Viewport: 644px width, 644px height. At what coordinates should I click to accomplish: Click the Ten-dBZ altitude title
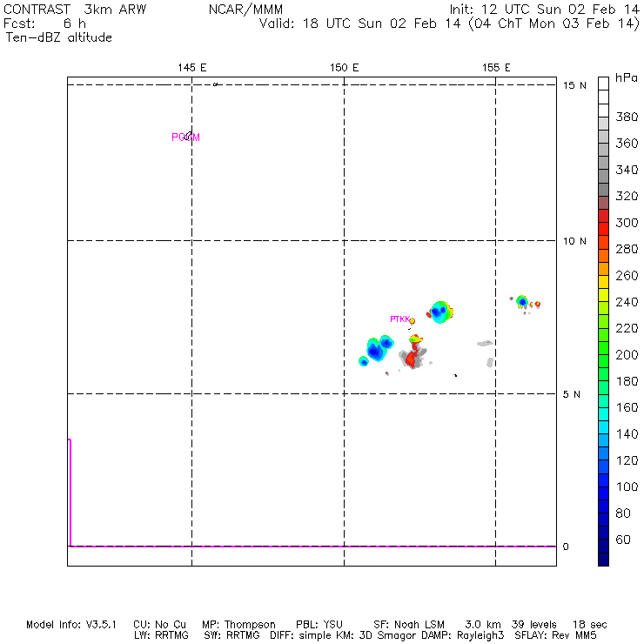[58, 37]
